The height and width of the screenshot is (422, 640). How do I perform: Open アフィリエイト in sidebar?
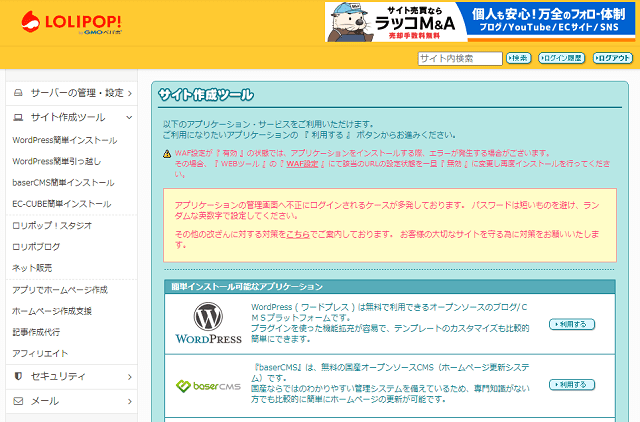pos(40,353)
